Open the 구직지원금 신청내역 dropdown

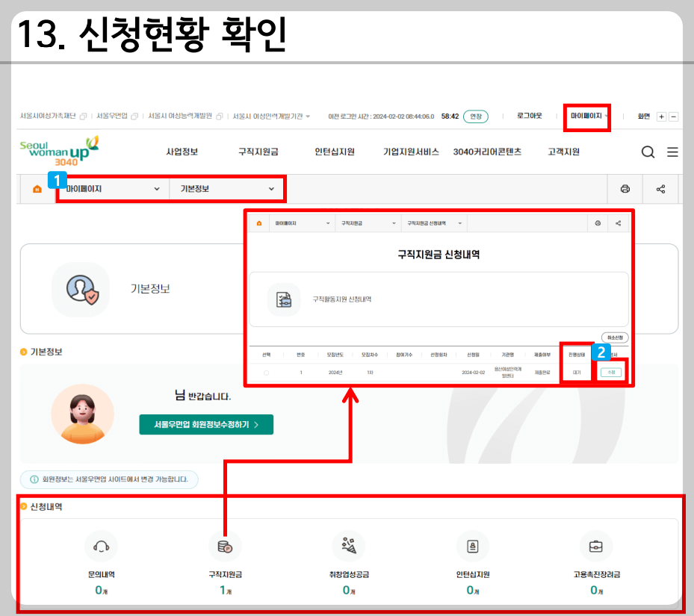coord(433,223)
